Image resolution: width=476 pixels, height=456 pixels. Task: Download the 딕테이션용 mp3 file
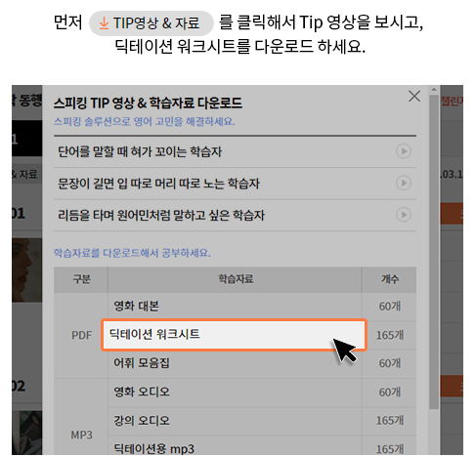pos(235,446)
